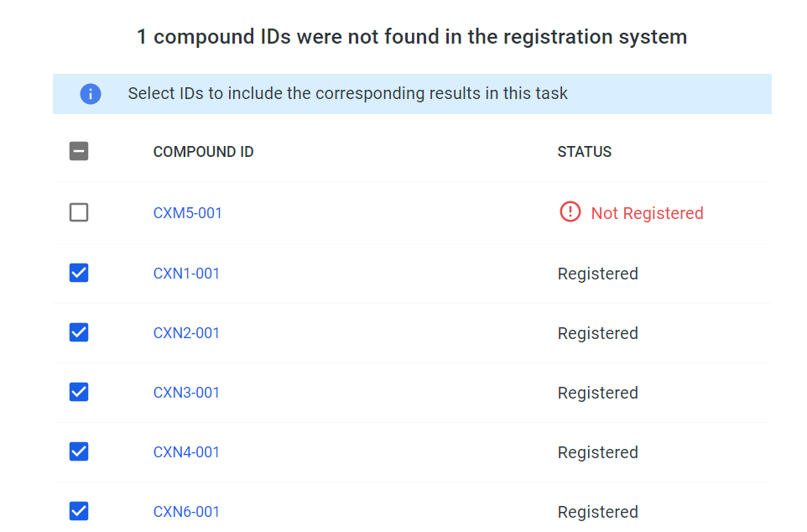
Task: Check the CXM5-001 checkbox
Action: (79, 213)
